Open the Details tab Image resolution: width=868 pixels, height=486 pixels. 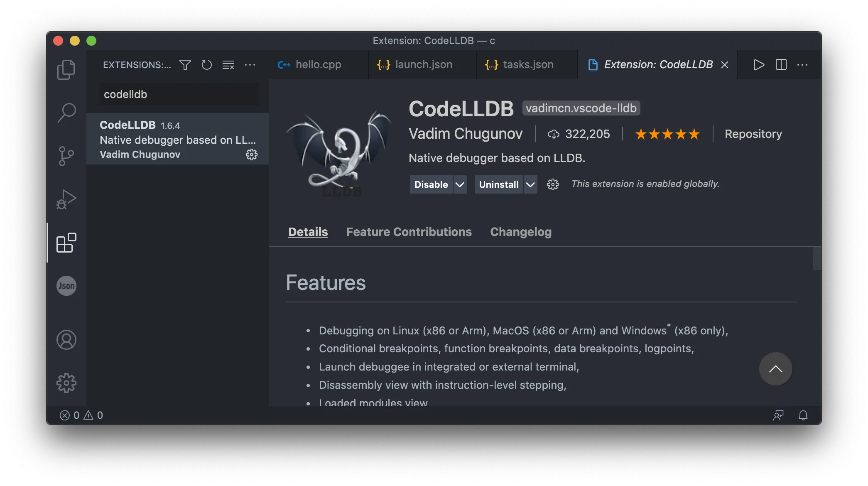[x=308, y=232]
